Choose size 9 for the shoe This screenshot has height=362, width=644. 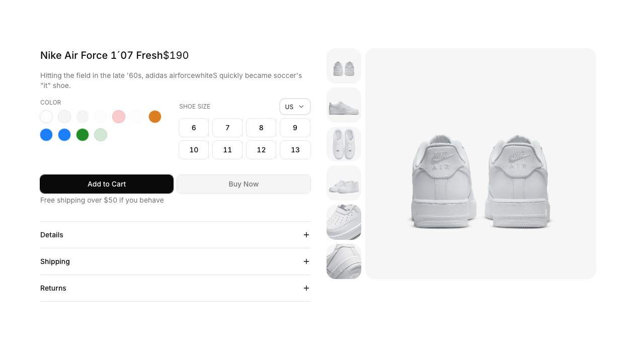(295, 128)
